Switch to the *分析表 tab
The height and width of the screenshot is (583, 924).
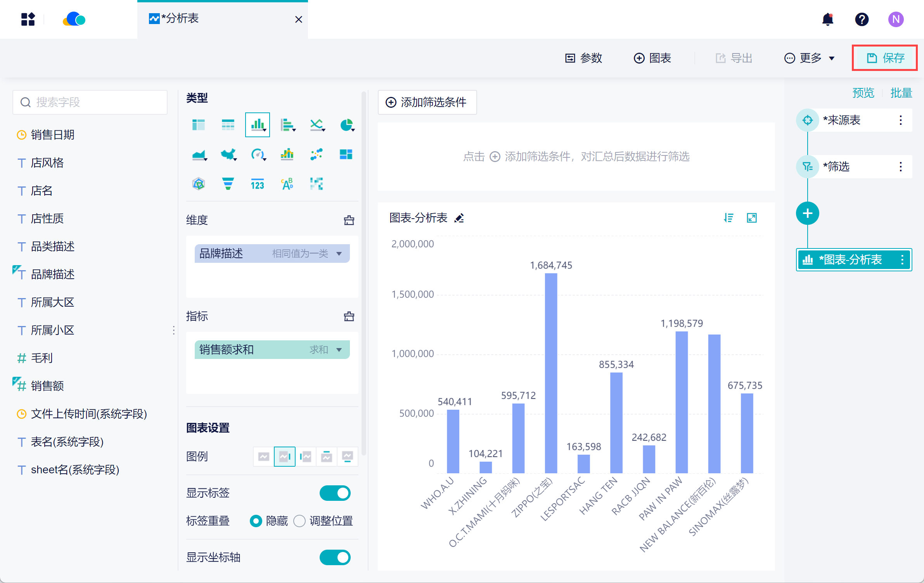pos(180,19)
